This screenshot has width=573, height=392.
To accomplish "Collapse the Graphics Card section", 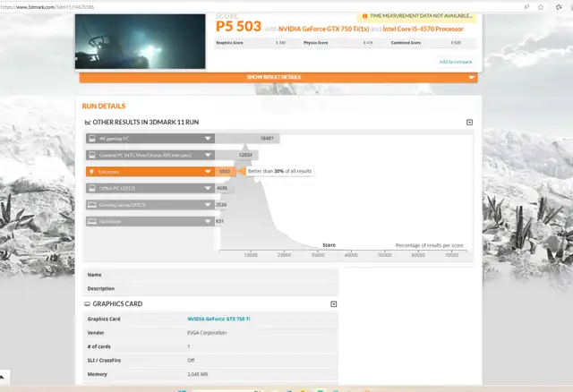I will [333, 304].
